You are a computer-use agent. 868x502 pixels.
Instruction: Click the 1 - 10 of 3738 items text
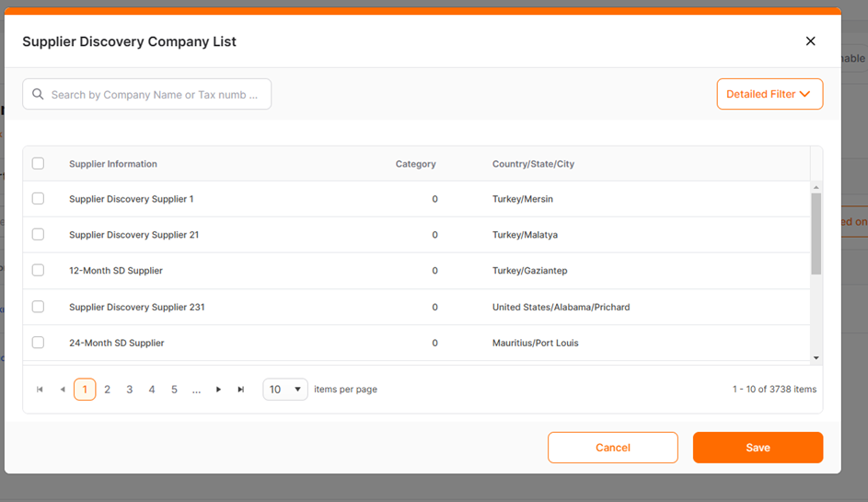tap(774, 390)
